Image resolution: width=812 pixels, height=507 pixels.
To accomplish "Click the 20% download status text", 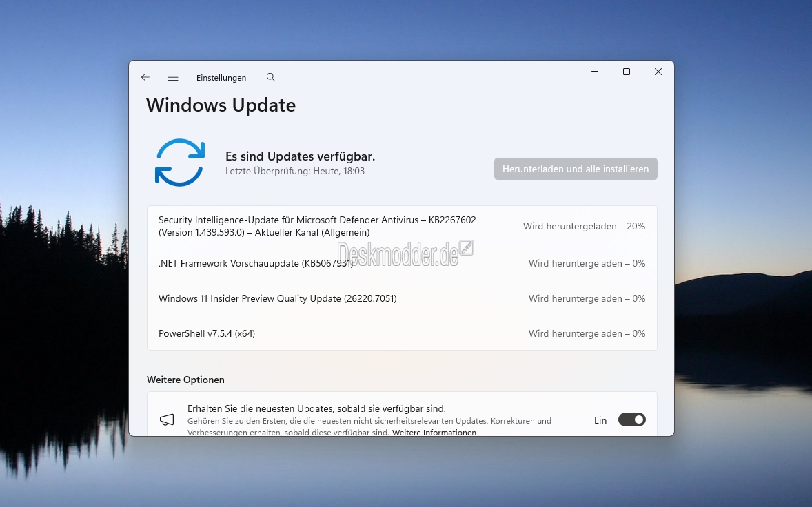I will (584, 226).
